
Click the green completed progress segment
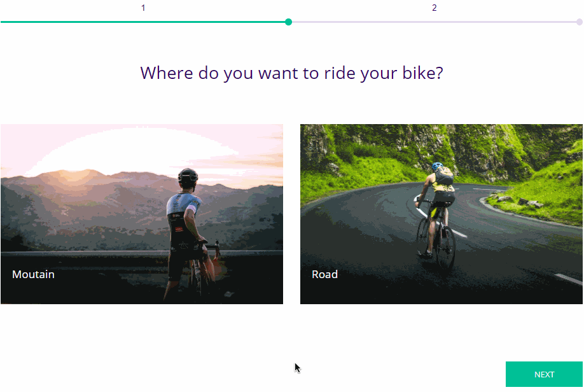point(143,22)
